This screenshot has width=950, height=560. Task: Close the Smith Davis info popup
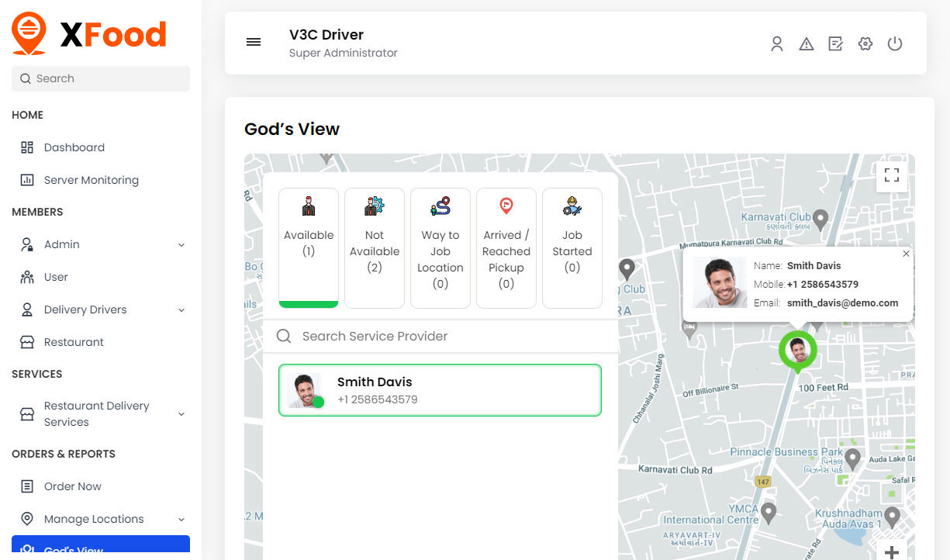pos(906,254)
